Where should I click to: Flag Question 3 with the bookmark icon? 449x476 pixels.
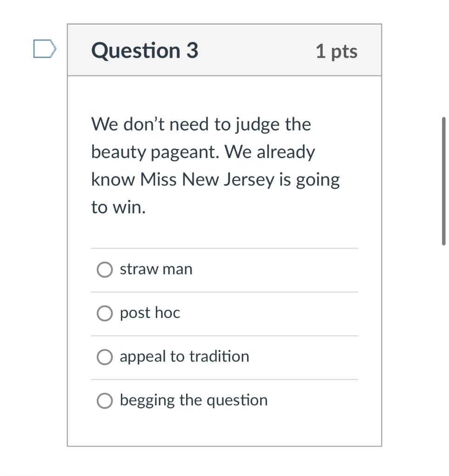[45, 49]
